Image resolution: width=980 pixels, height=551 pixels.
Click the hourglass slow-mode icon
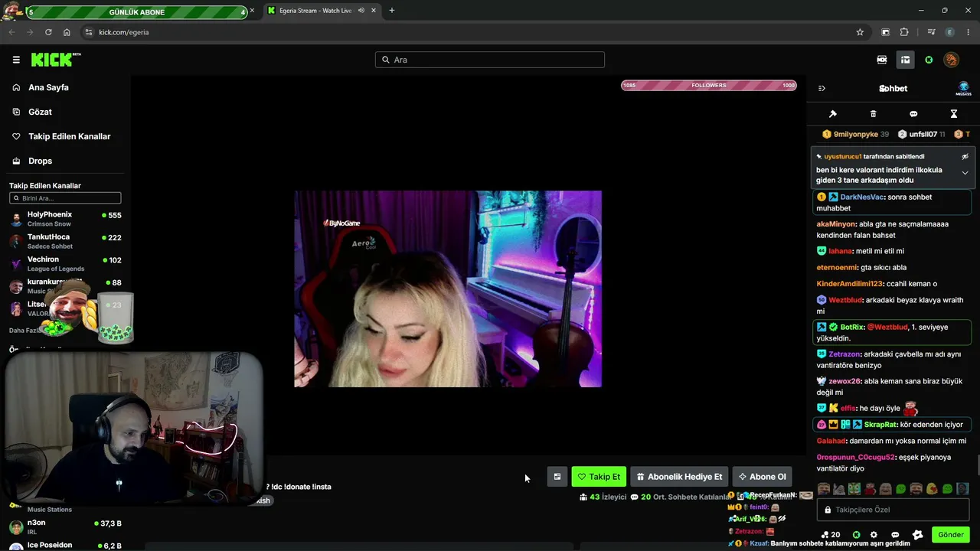954,114
